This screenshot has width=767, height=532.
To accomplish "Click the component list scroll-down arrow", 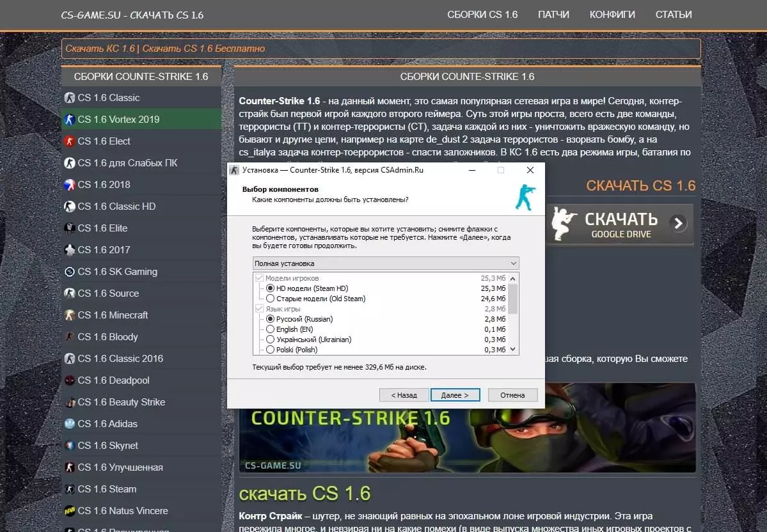I will pyautogui.click(x=512, y=349).
